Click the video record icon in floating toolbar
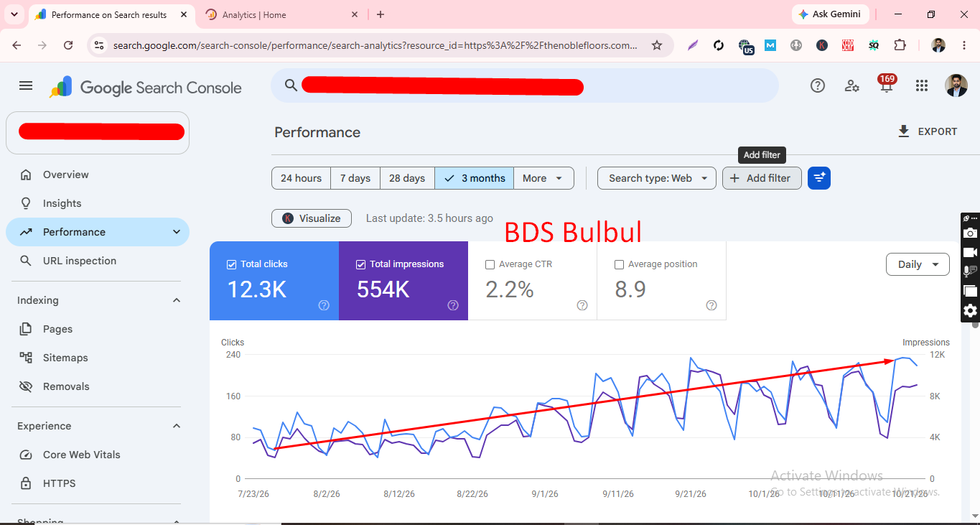Image resolution: width=980 pixels, height=525 pixels. pyautogui.click(x=970, y=252)
